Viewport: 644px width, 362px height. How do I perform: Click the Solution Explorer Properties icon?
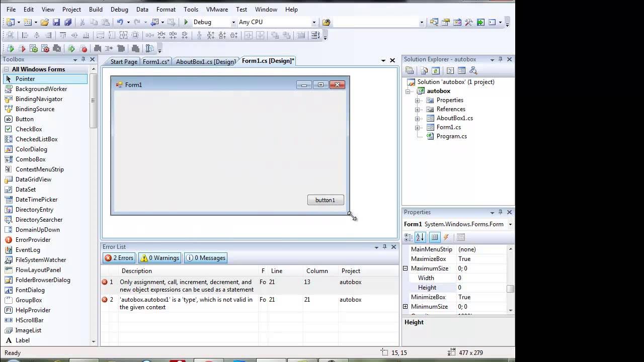[x=410, y=71]
